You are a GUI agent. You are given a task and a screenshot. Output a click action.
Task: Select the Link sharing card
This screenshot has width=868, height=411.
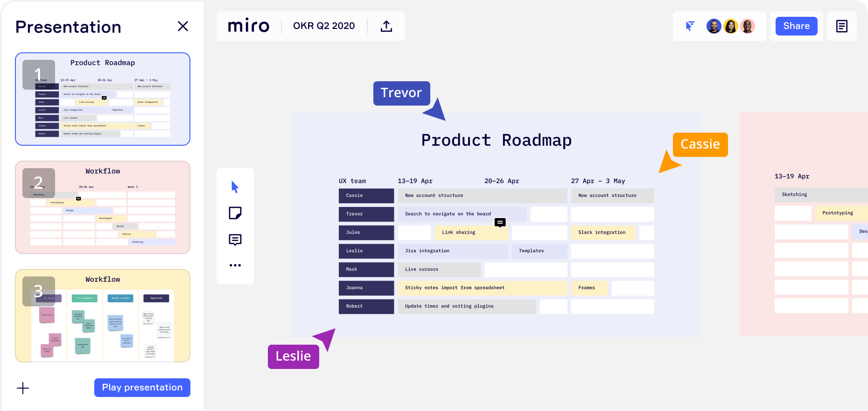[x=471, y=233]
